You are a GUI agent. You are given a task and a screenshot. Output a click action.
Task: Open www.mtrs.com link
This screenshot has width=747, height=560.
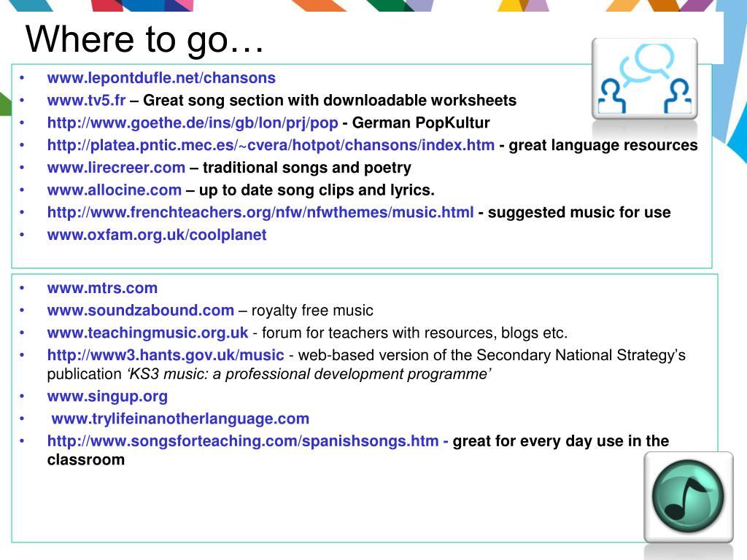point(102,287)
